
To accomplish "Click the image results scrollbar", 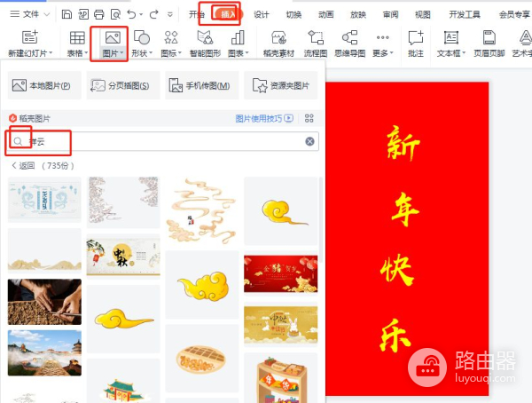I will (321, 221).
